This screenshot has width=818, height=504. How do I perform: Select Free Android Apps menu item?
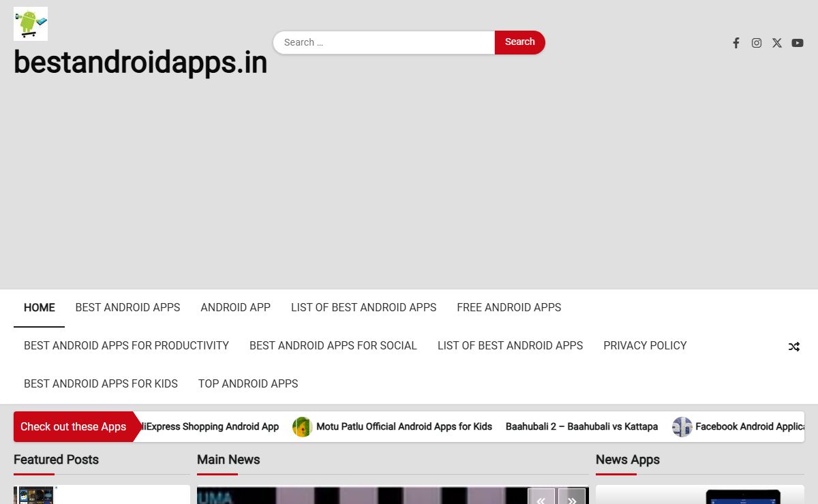pyautogui.click(x=509, y=308)
